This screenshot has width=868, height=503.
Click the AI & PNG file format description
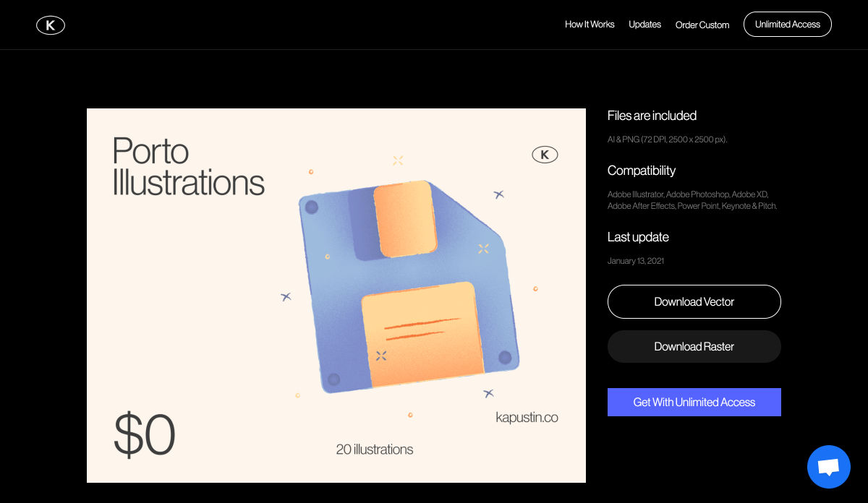pos(667,139)
